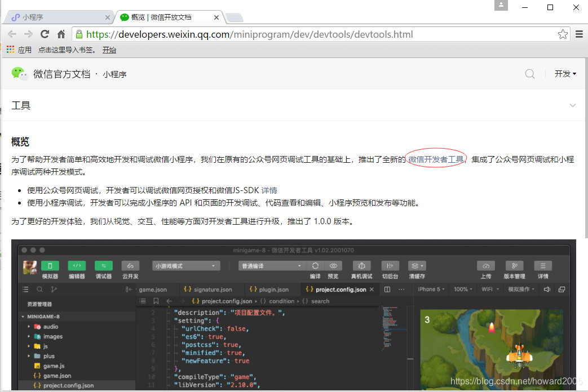Open the game.json editor tab

coord(153,289)
